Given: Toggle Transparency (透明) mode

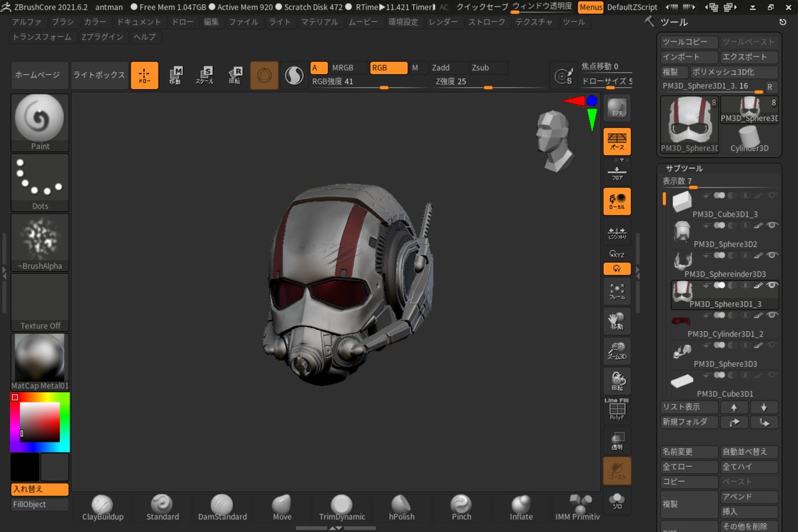Looking at the screenshot, I should (x=616, y=440).
